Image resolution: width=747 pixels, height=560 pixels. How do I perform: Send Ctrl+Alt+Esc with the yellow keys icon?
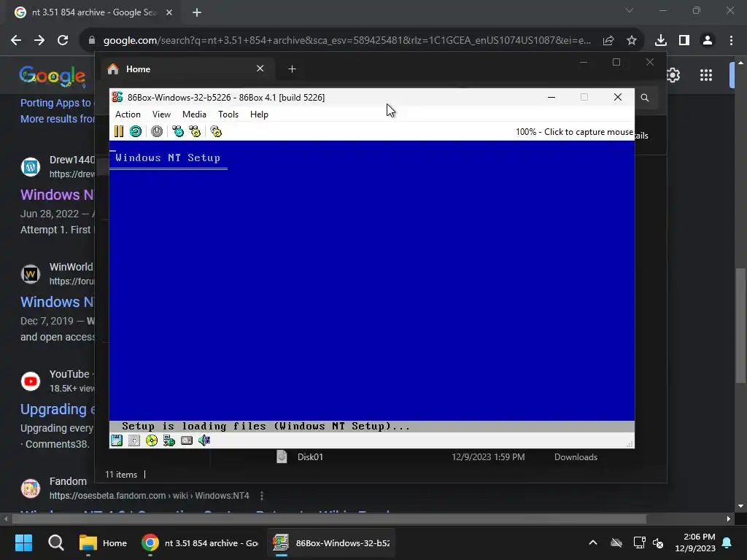(195, 131)
